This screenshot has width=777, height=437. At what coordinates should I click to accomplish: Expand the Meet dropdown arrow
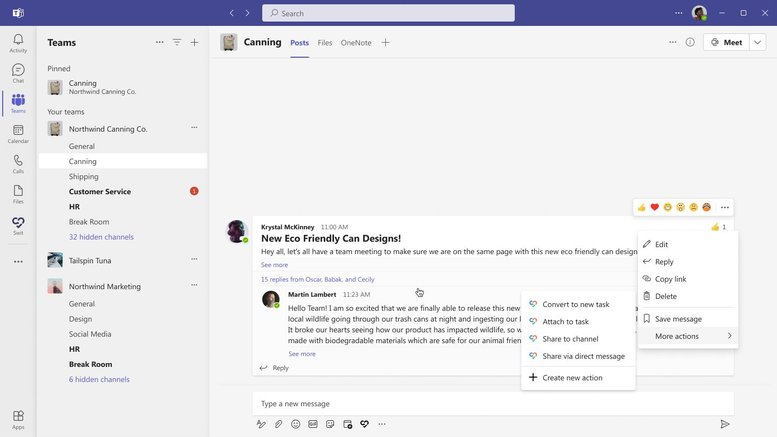[x=757, y=43]
